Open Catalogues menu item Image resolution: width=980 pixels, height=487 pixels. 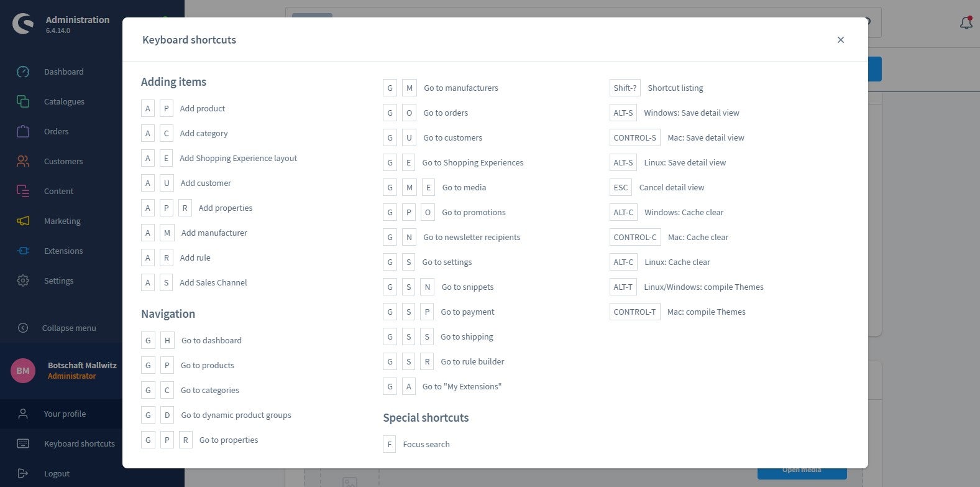64,101
